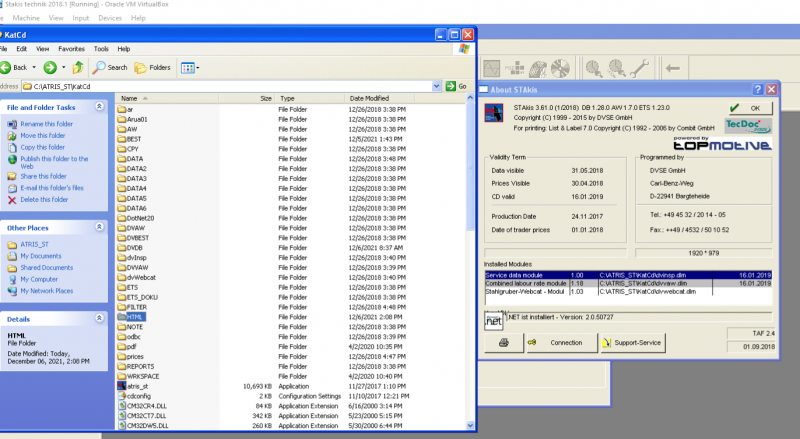Select Service data module row
The width and height of the screenshot is (800, 439).
tap(628, 275)
